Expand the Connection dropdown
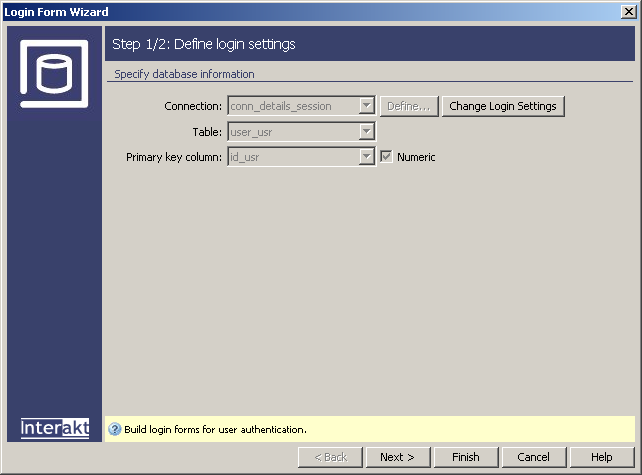The height and width of the screenshot is (475, 642). click(x=367, y=106)
